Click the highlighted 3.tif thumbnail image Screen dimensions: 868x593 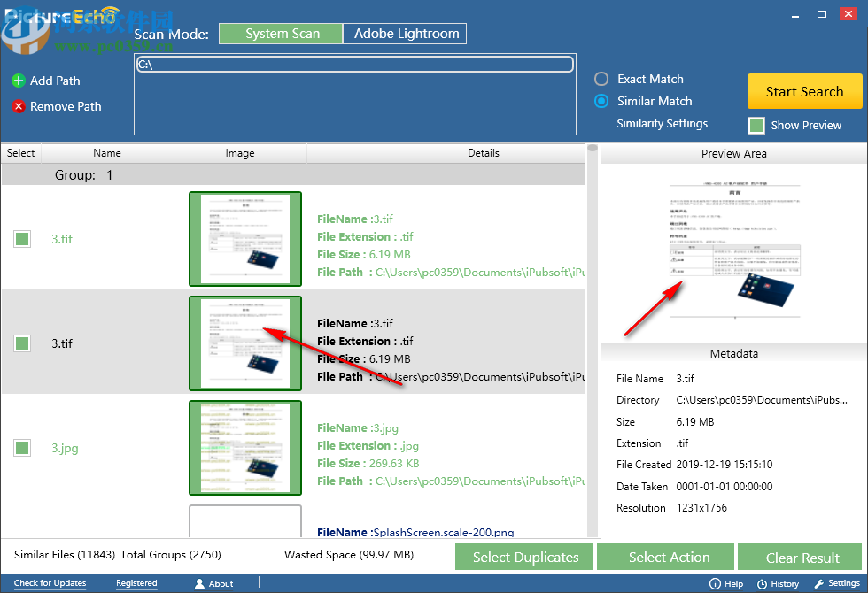point(245,343)
